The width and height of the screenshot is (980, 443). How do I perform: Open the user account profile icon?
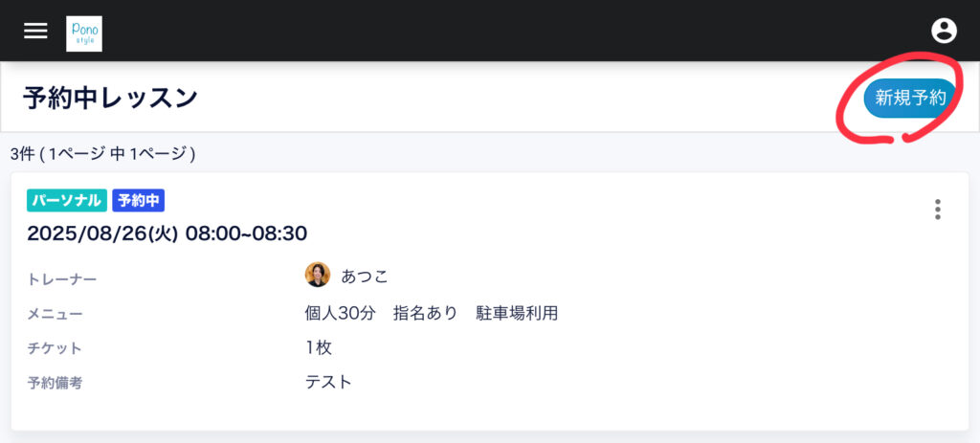coord(944,31)
